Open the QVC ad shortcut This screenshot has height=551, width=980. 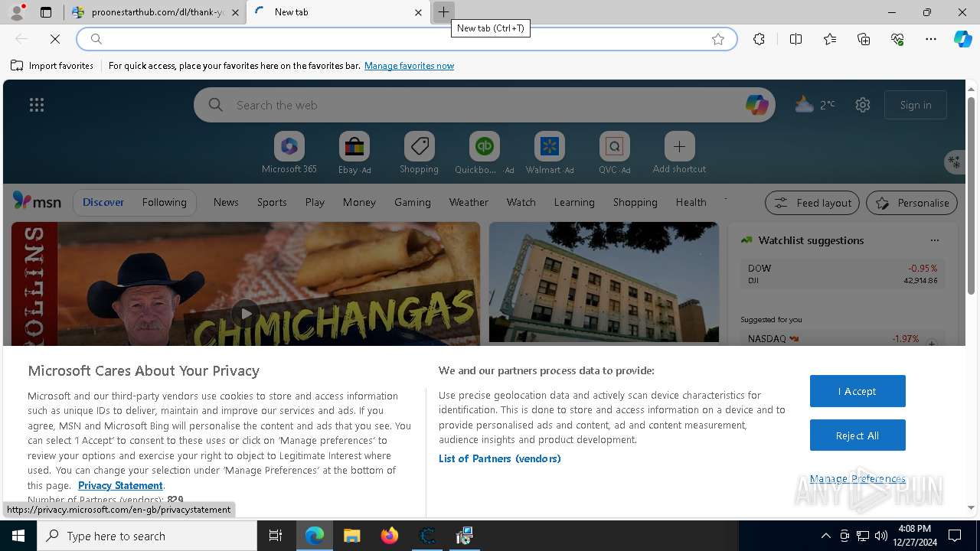[614, 153]
